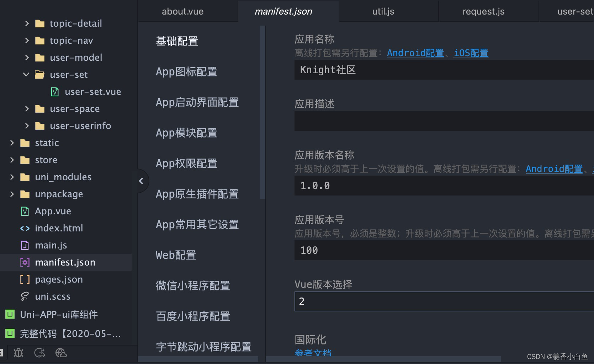Open App常用其它设置 section
Image resolution: width=594 pixels, height=364 pixels.
tap(197, 225)
